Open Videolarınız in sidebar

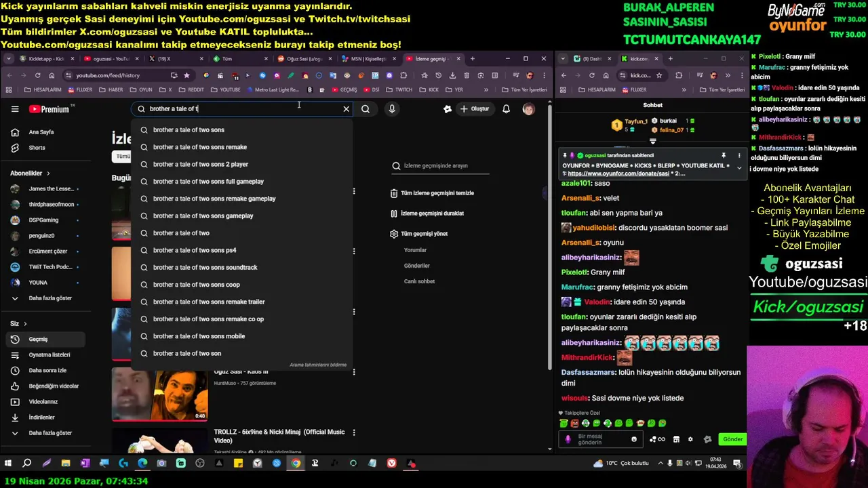click(45, 401)
